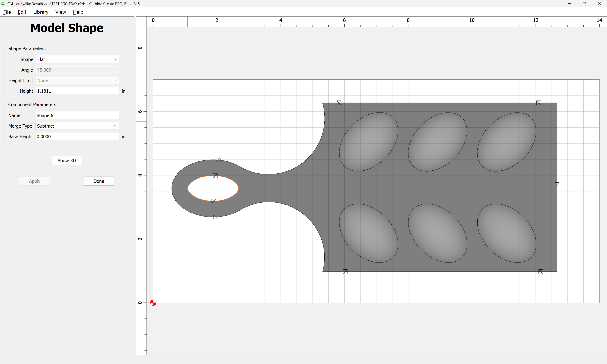Image resolution: width=607 pixels, height=364 pixels.
Task: Click the Carbide Create app icon in the title bar
Action: point(3,4)
